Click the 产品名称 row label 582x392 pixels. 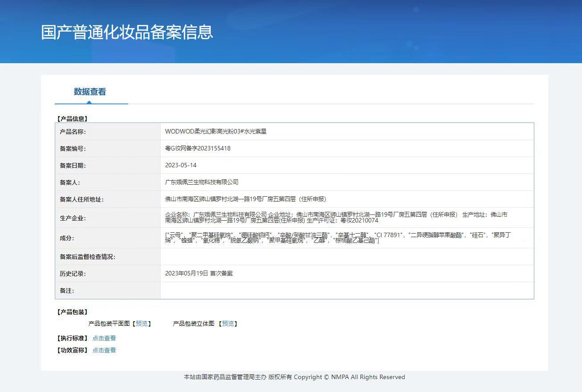coord(73,132)
